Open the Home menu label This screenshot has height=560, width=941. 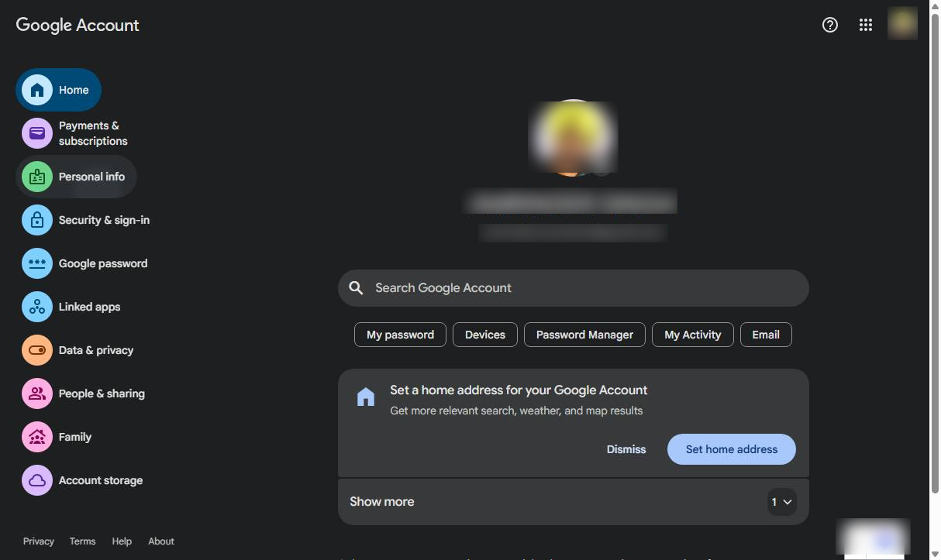[74, 90]
